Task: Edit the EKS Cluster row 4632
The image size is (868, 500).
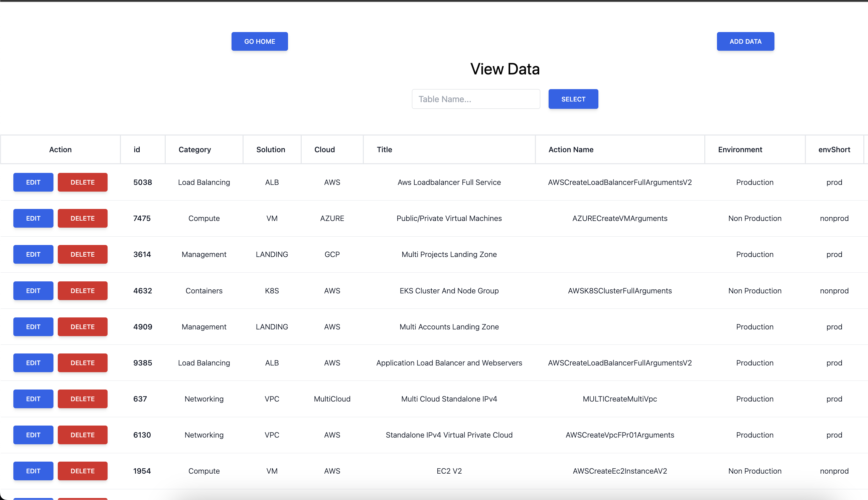Action: point(33,291)
